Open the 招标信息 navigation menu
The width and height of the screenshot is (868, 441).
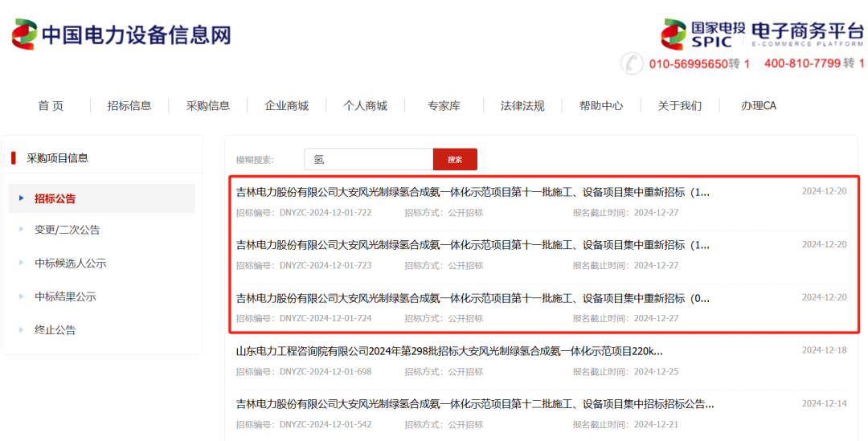tap(129, 106)
